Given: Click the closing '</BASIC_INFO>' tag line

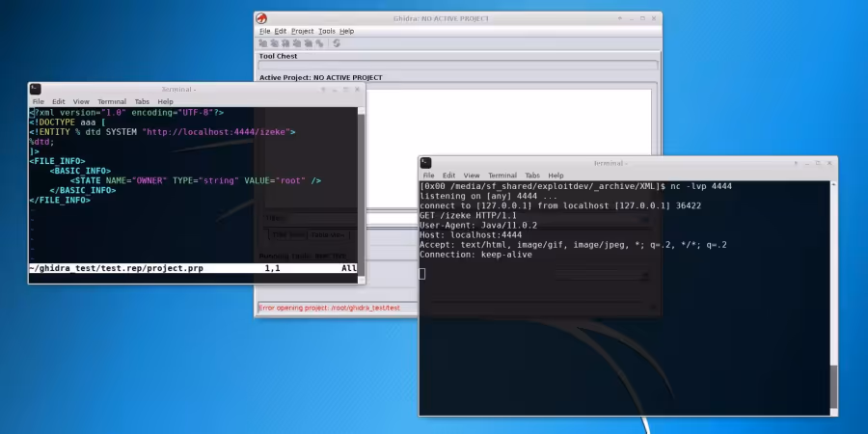Looking at the screenshot, I should [83, 190].
